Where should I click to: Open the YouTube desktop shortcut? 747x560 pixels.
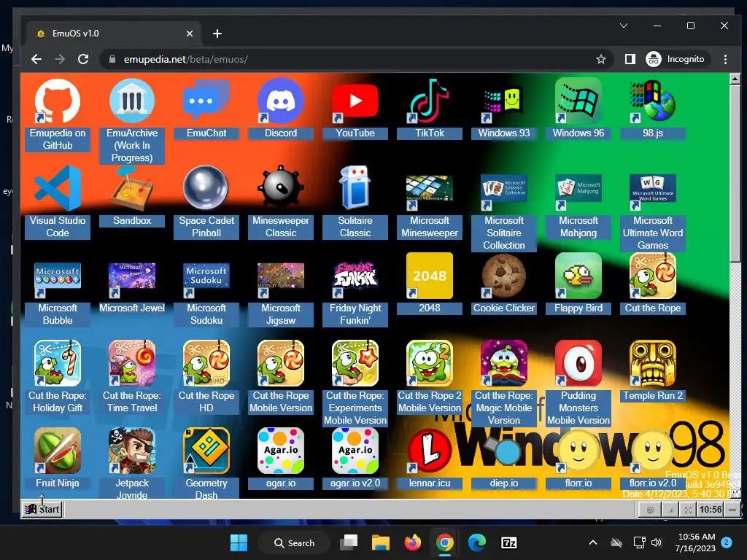tap(355, 101)
